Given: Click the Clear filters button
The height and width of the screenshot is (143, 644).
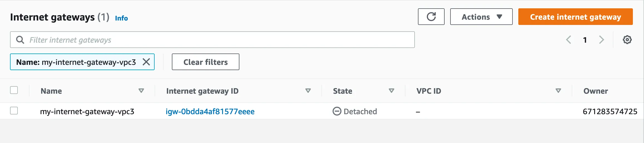Looking at the screenshot, I should (205, 62).
